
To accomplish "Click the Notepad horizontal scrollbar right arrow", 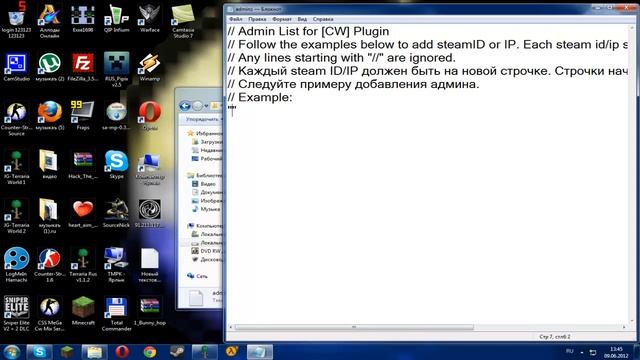I will pyautogui.click(x=624, y=327).
